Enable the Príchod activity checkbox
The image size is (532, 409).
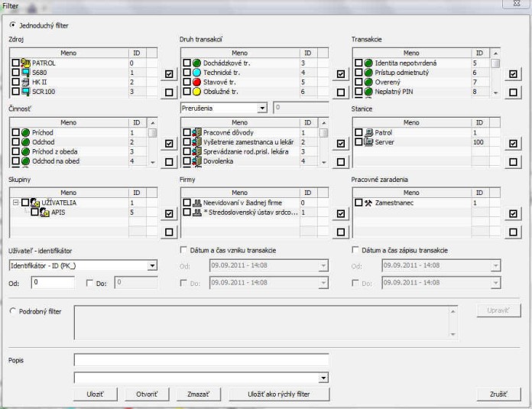point(15,133)
